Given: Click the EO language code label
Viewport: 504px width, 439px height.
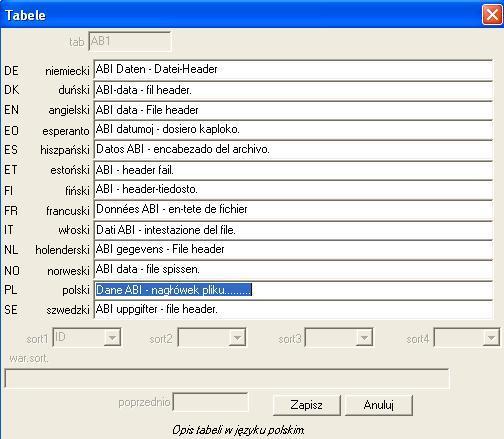Looking at the screenshot, I should click(x=11, y=131).
